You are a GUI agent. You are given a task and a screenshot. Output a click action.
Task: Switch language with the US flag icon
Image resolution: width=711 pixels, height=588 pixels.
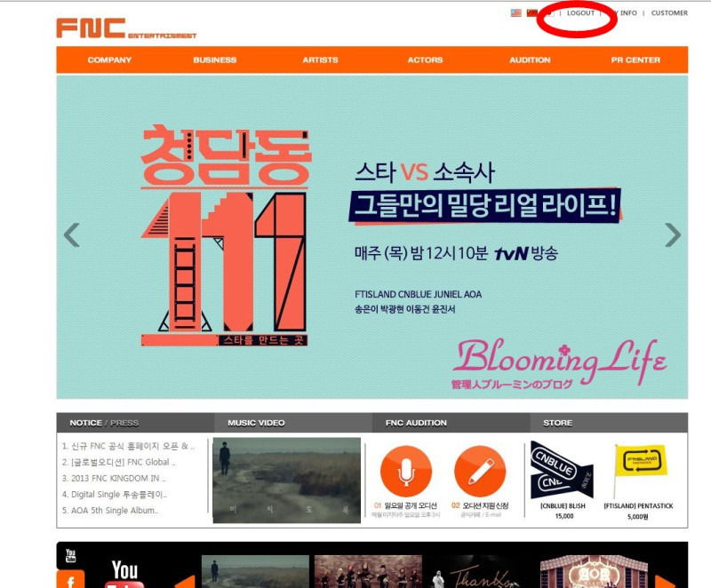(x=515, y=13)
